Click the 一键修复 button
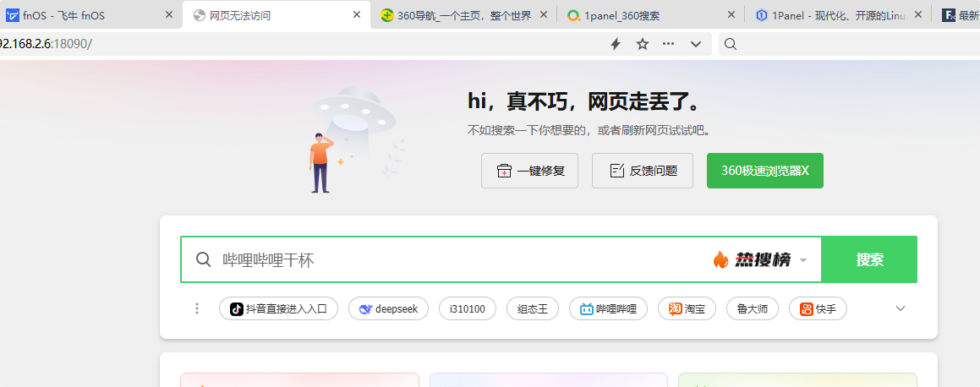Screen dimensions: 980x387 (x=529, y=171)
